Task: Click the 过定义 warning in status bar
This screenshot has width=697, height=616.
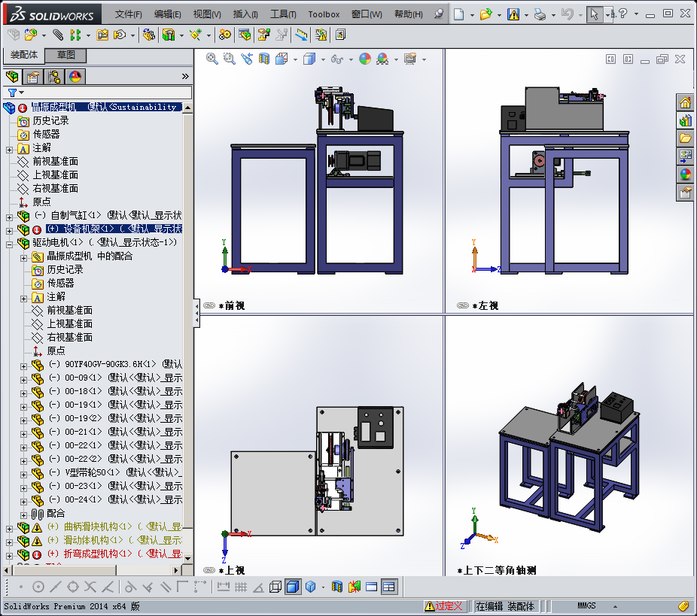Action: [x=443, y=605]
